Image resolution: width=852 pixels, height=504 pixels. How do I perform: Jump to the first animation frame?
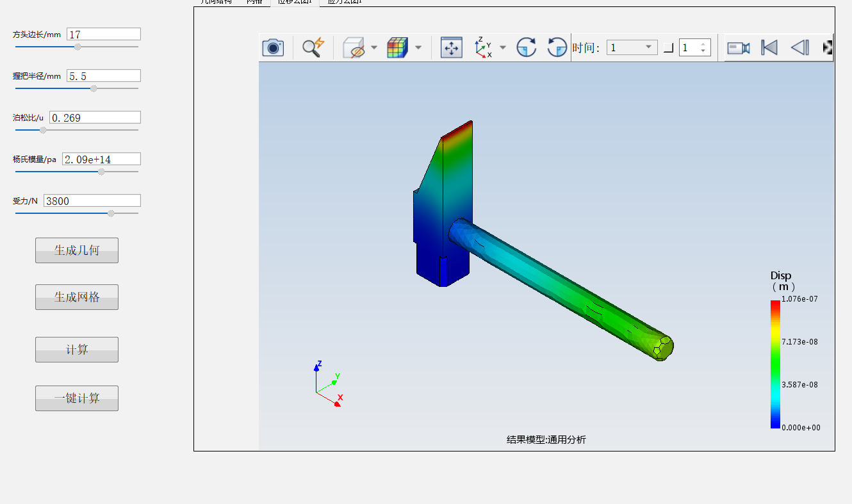769,47
